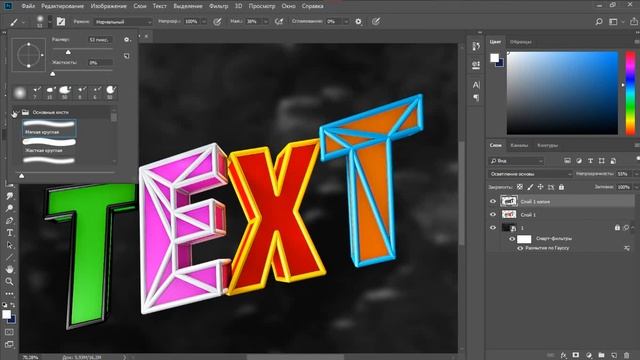Open smoothing dropdown arrow next to 0%
This screenshot has width=640, height=360.
pyautogui.click(x=345, y=22)
